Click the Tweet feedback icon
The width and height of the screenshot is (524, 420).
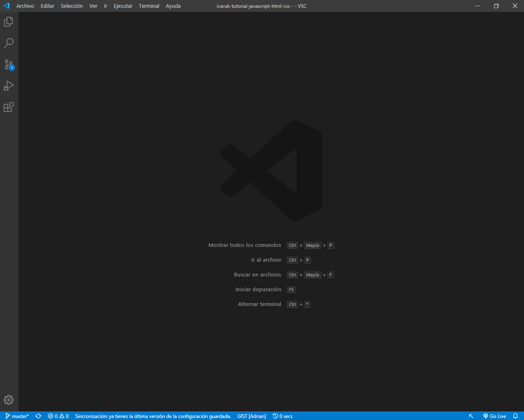[471, 416]
